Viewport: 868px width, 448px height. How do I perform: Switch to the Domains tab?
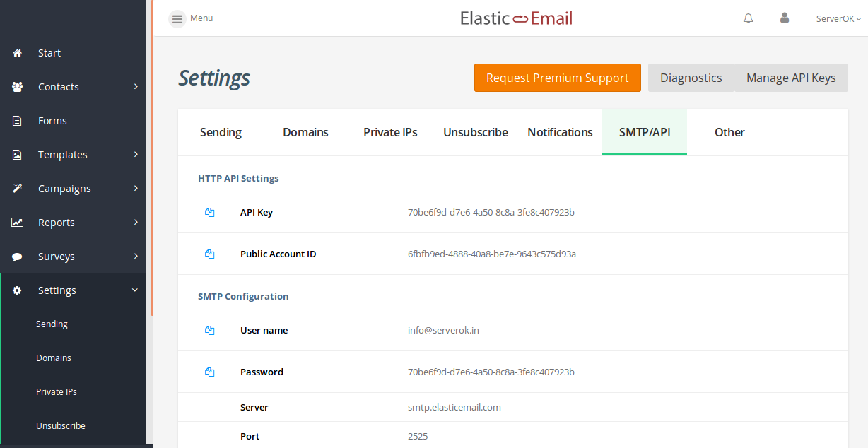[x=305, y=132]
